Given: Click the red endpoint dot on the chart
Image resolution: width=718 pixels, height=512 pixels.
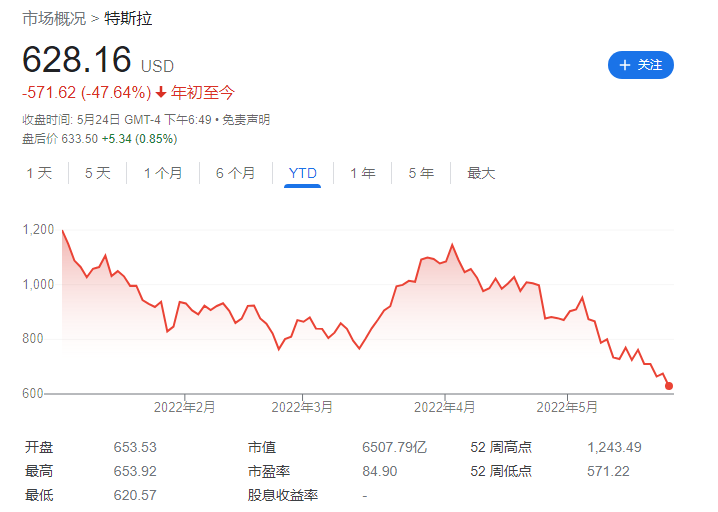Looking at the screenshot, I should (x=669, y=386).
